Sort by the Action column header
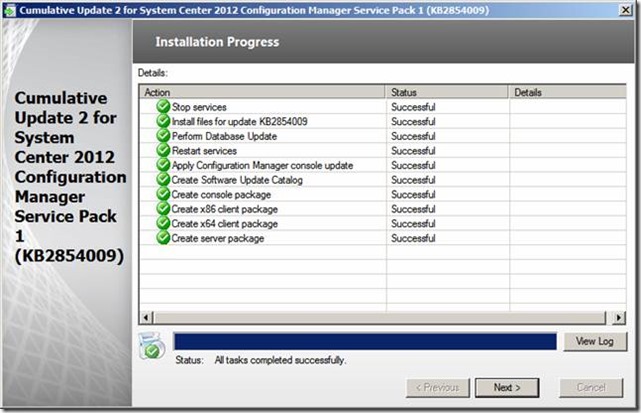The width and height of the screenshot is (641, 413). (262, 92)
